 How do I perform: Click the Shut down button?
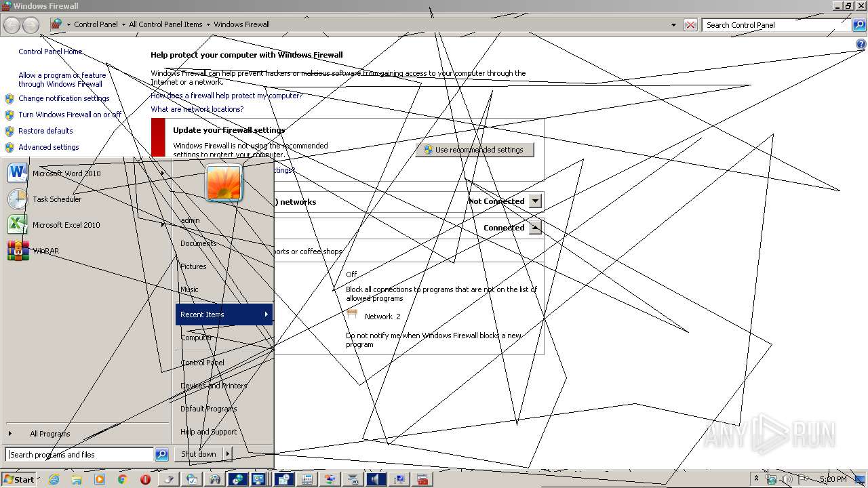click(199, 454)
